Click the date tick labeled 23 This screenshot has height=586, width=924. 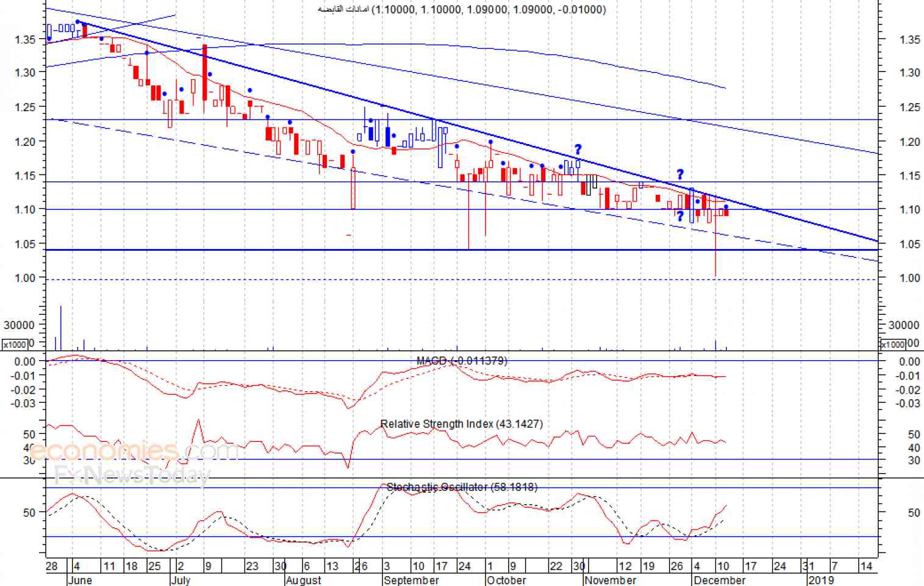[252, 566]
